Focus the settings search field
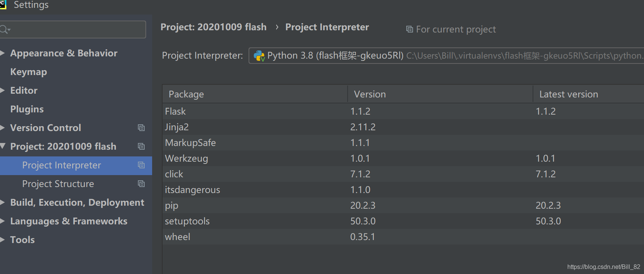 point(73,29)
